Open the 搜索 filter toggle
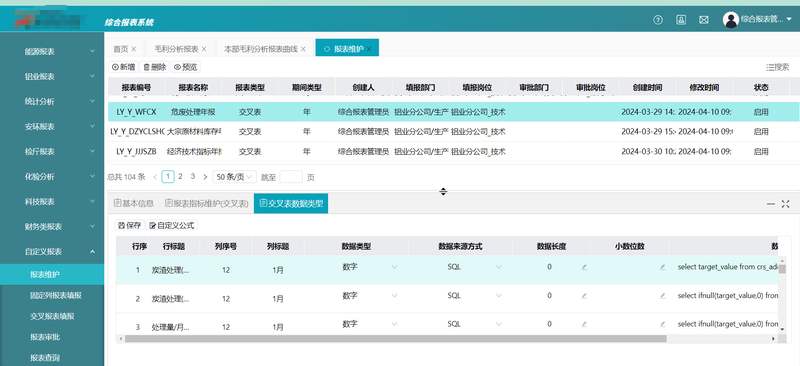This screenshot has width=800, height=366. (x=777, y=67)
